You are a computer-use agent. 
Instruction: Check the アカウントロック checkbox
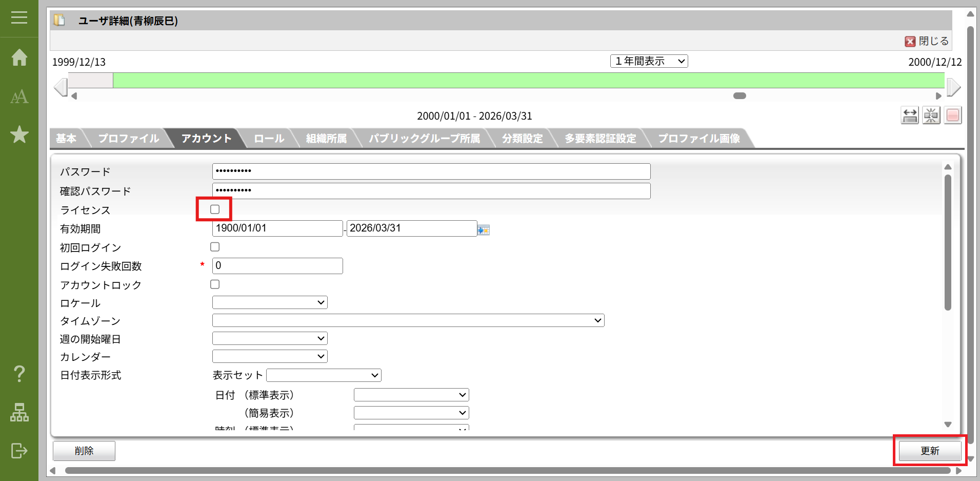[215, 284]
